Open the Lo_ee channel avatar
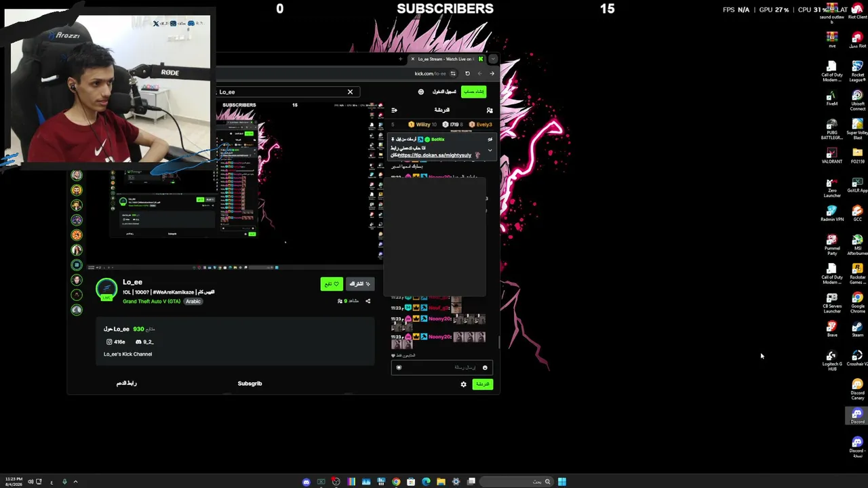Viewport: 868px width, 488px height. (106, 289)
